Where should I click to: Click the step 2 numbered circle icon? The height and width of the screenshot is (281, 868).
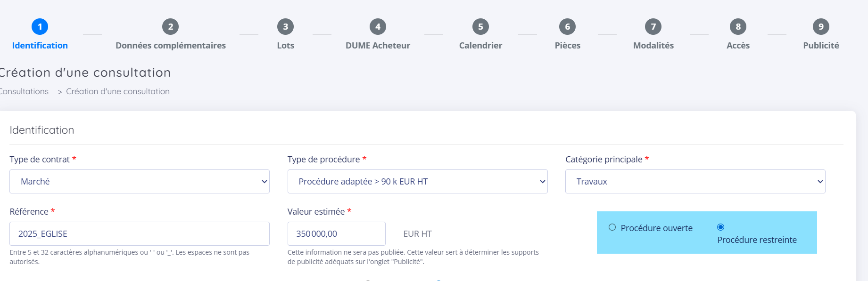(170, 27)
